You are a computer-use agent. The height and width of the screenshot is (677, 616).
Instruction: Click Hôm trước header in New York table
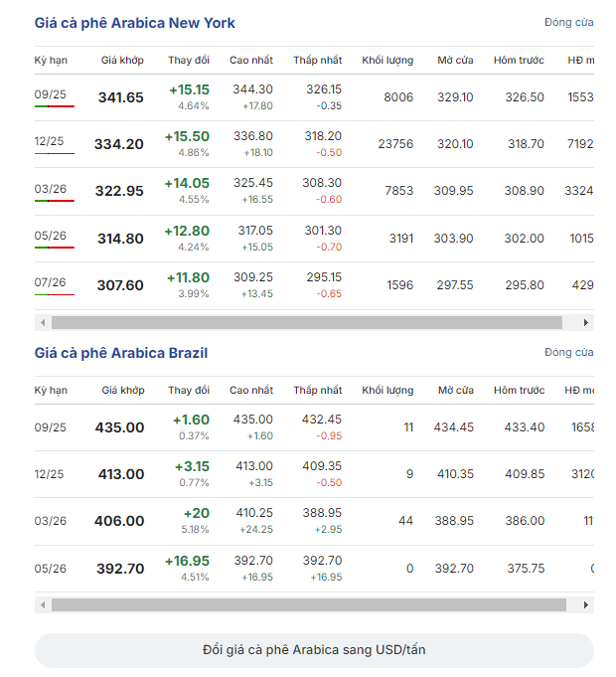519,60
